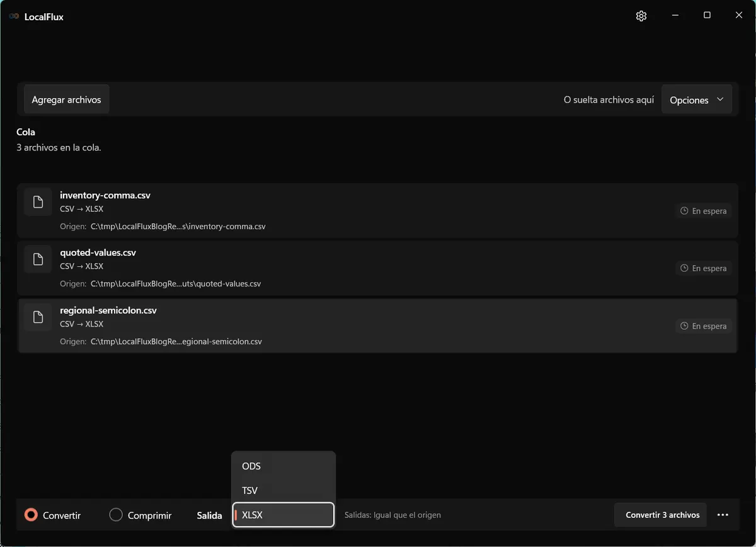Click the file icon for regional-semicolon.csv

[x=38, y=317]
